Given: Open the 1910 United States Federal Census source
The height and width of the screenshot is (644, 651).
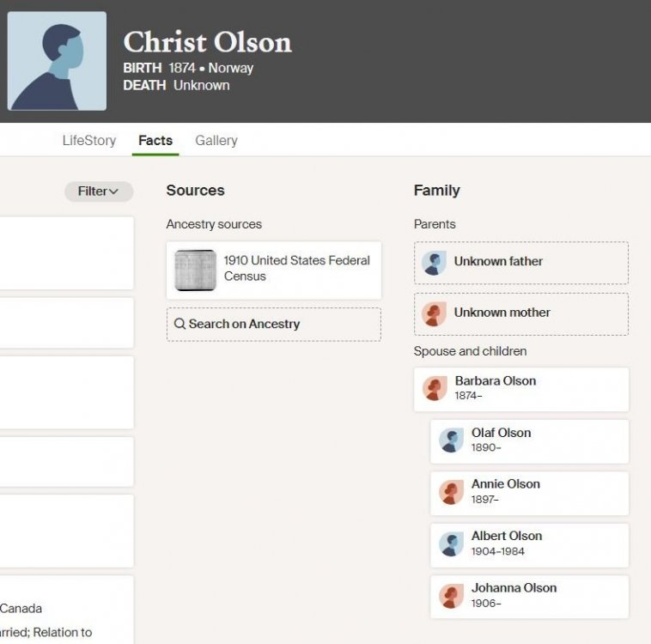Looking at the screenshot, I should click(274, 270).
